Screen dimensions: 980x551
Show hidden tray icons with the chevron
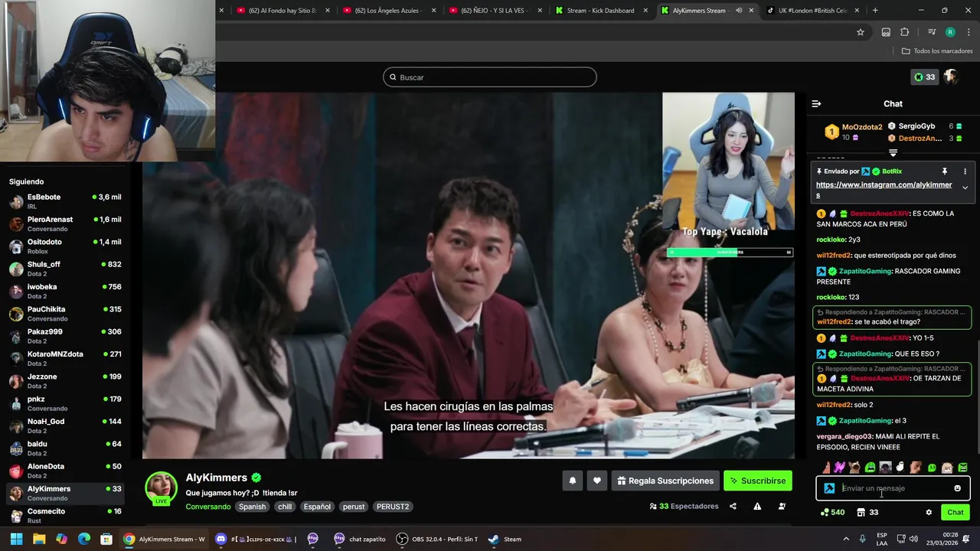(x=848, y=539)
